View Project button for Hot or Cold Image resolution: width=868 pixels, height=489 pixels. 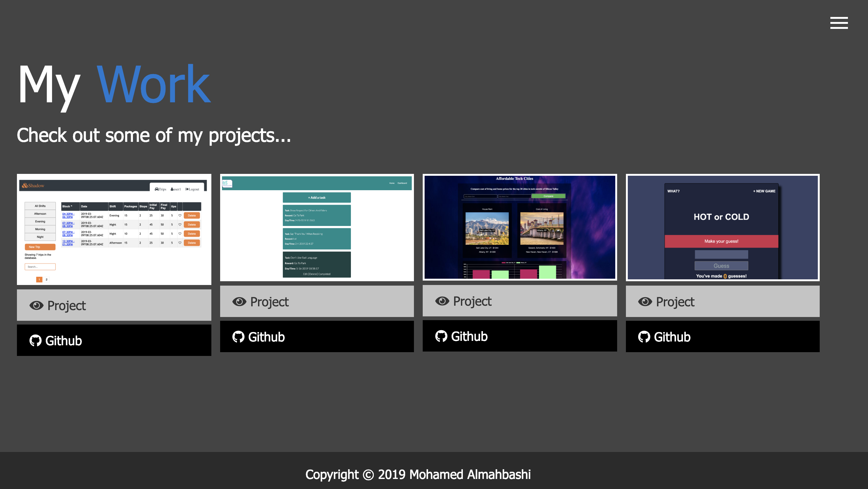[x=722, y=302]
